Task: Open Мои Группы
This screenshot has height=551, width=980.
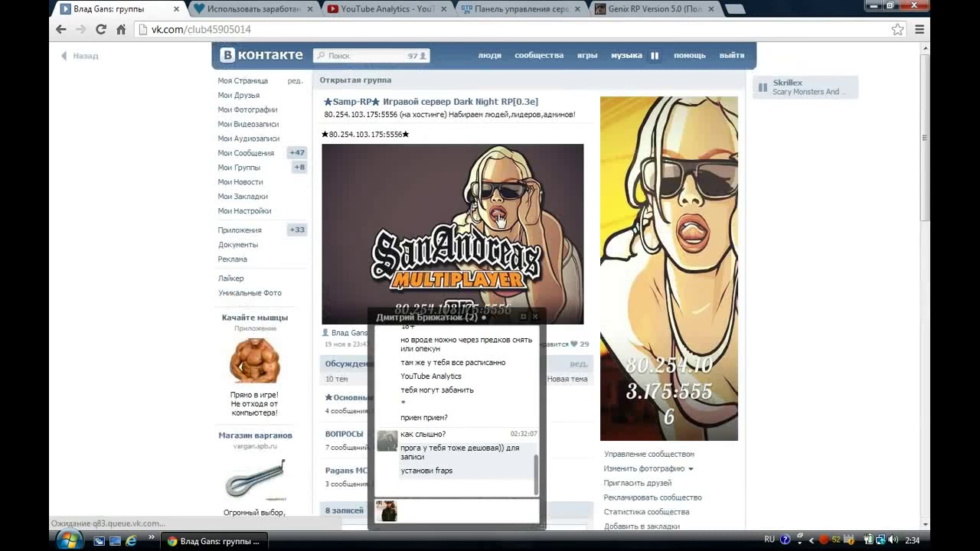Action: 239,168
